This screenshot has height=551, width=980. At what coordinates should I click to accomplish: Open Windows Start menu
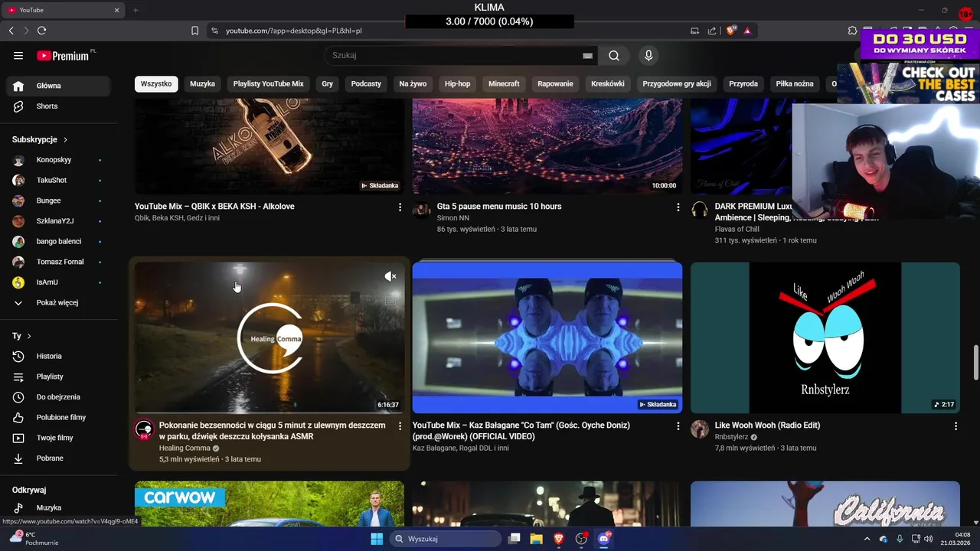click(377, 539)
